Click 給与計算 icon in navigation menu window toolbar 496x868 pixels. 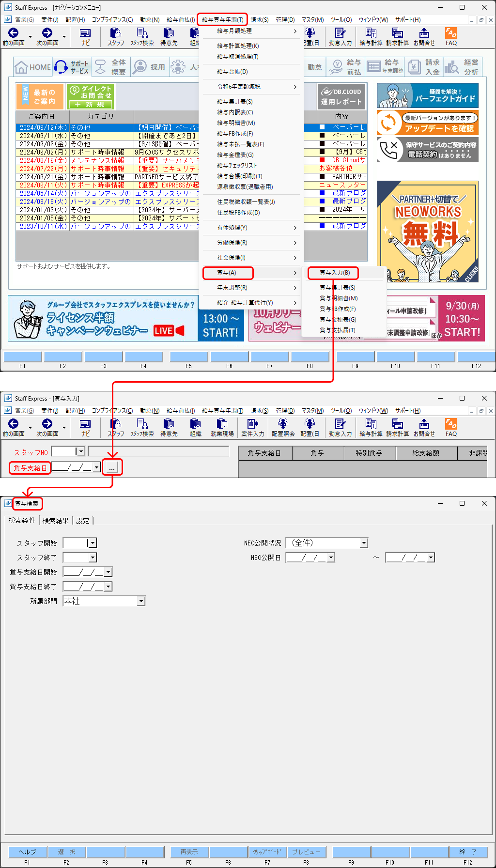pos(371,36)
